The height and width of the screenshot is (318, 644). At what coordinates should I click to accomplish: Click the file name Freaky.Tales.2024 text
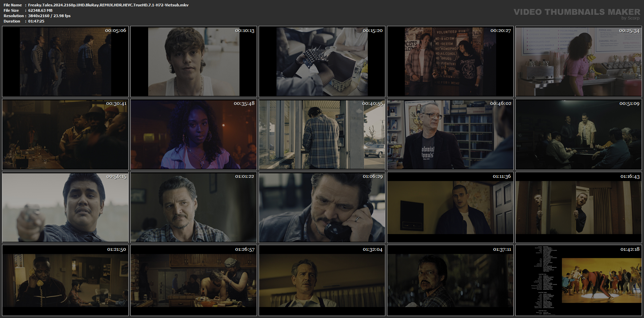(108, 5)
